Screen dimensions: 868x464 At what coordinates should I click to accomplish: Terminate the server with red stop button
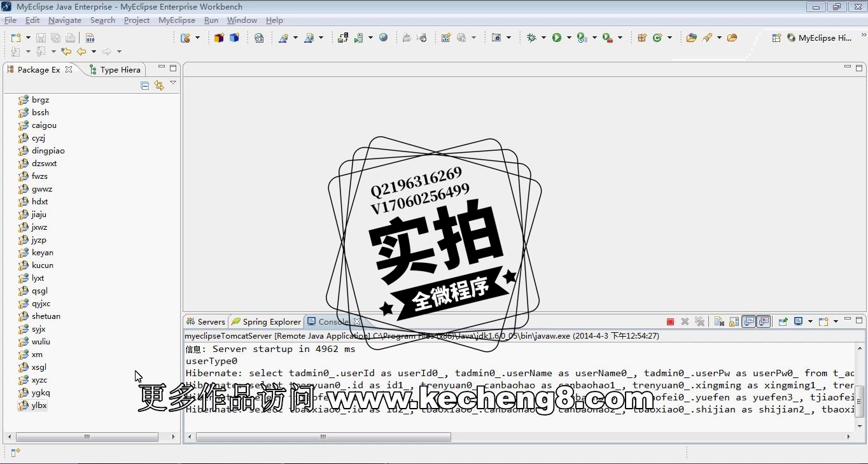click(x=670, y=322)
